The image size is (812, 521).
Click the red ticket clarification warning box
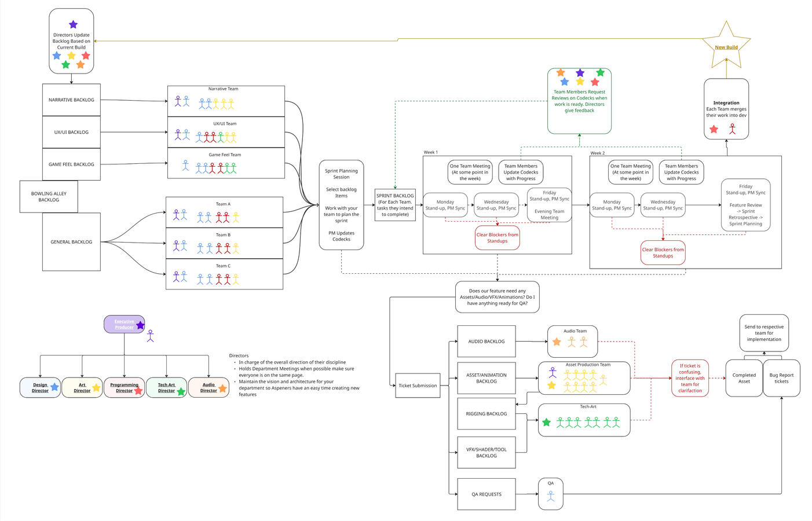(690, 379)
